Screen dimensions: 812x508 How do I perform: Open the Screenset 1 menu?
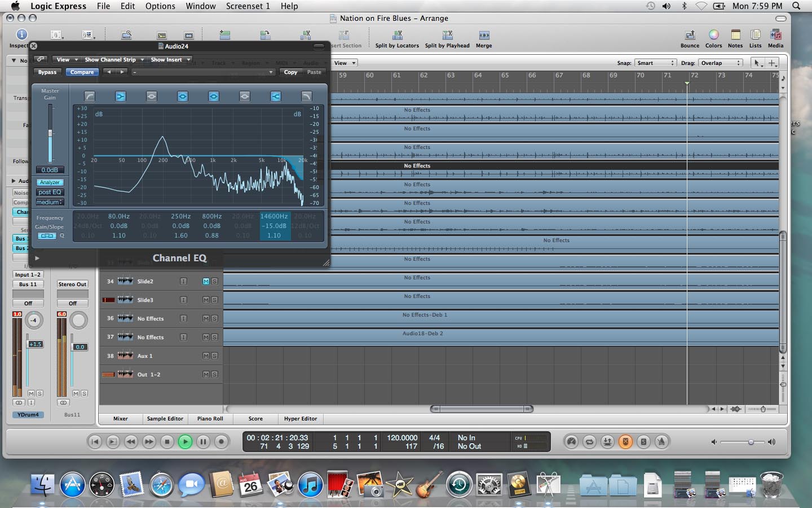[248, 6]
